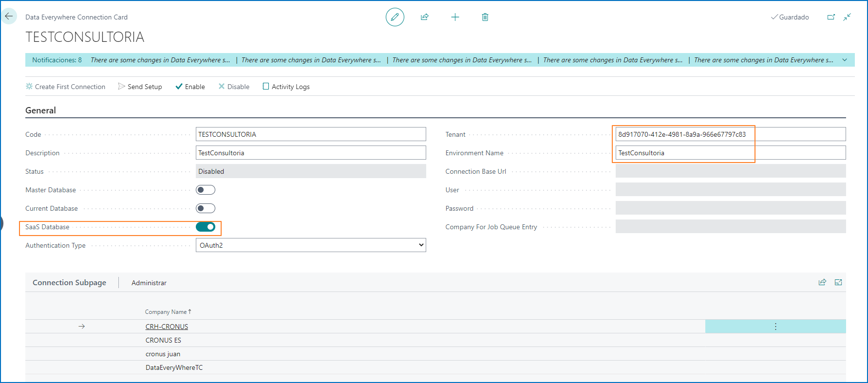Open card in new window icon

point(831,17)
